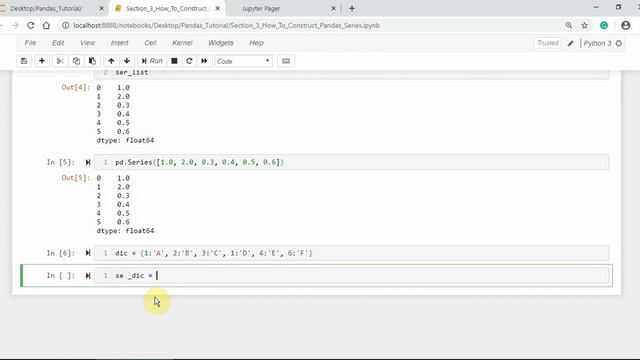Switch to Jupyter Pager browser tab
The width and height of the screenshot is (640, 360).
261,8
